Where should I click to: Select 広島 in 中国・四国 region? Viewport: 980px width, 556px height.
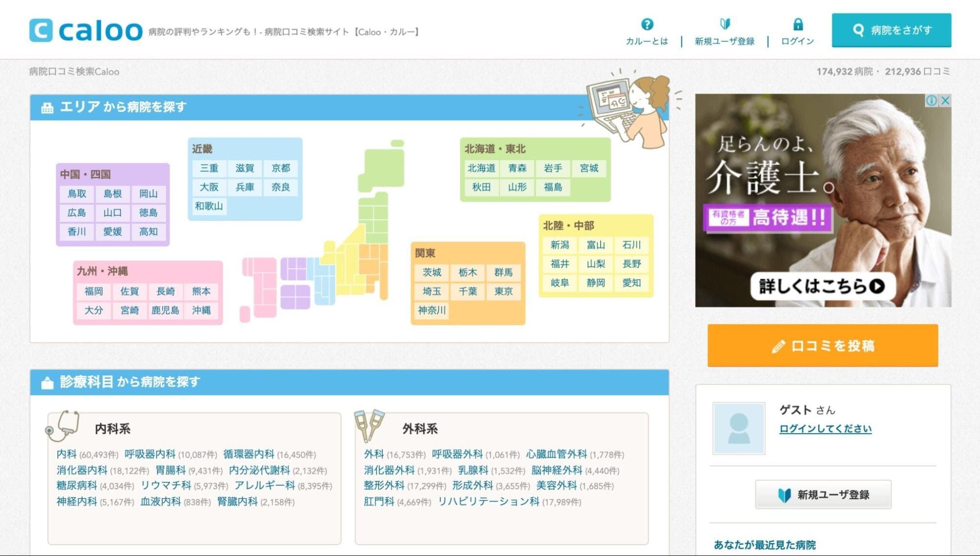76,213
